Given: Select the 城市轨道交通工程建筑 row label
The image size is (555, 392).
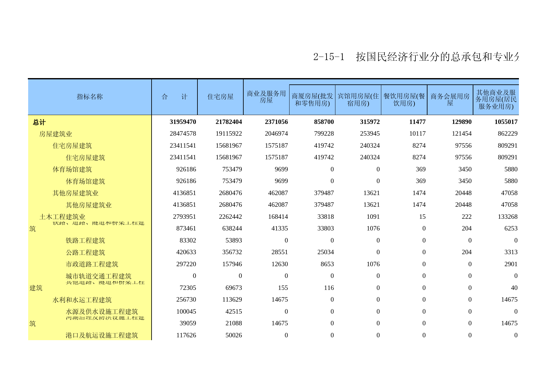Looking at the screenshot, I should (98, 276).
